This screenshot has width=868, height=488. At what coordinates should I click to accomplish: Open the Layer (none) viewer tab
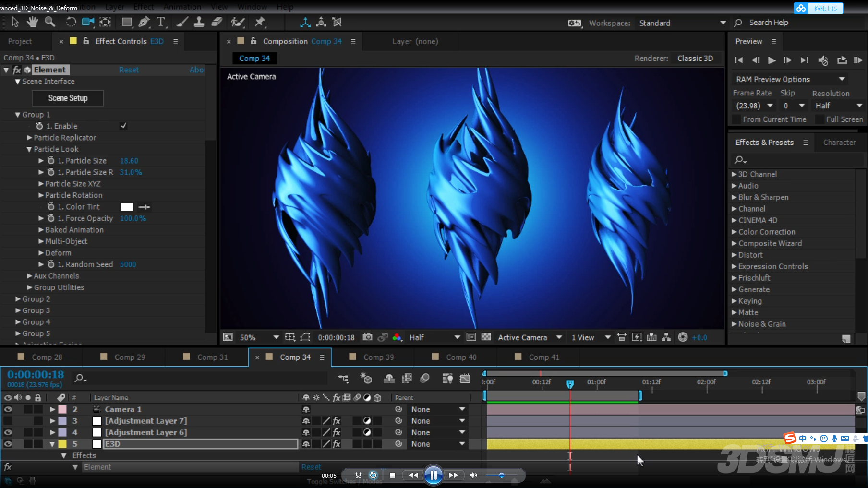(x=415, y=41)
